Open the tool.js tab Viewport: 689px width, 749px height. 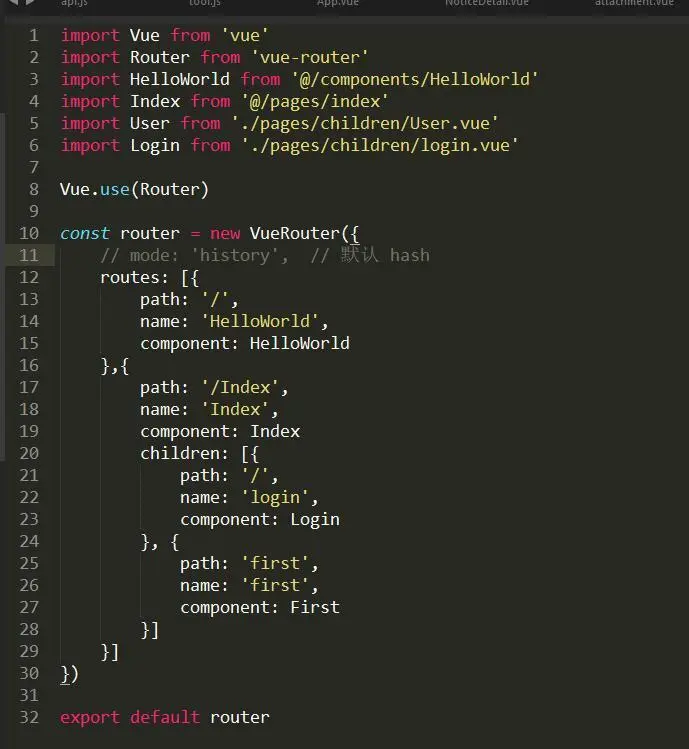[205, 3]
